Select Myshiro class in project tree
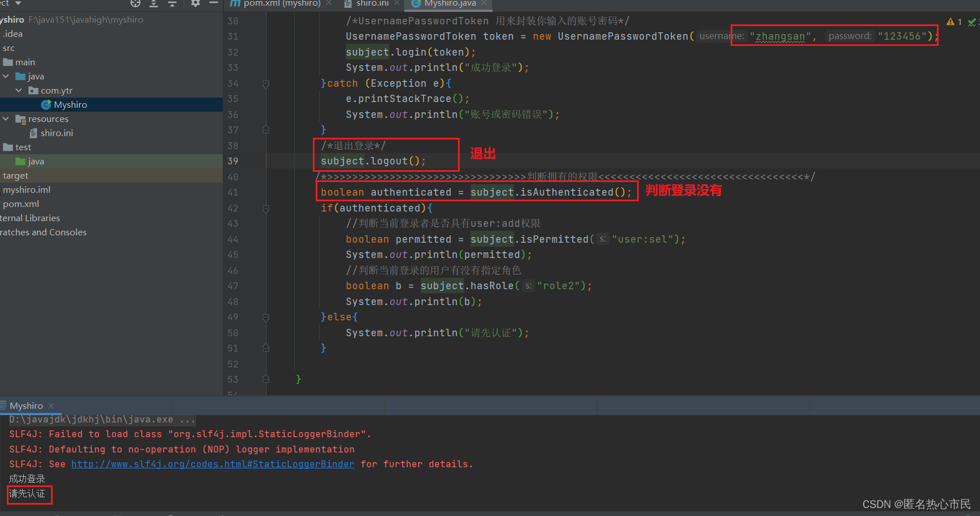This screenshot has width=980, height=516. pyautogui.click(x=70, y=105)
